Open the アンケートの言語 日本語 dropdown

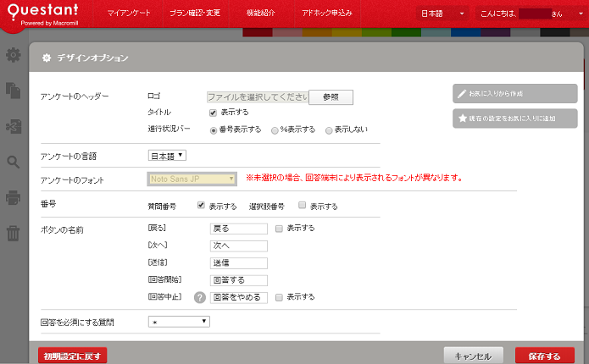[167, 155]
